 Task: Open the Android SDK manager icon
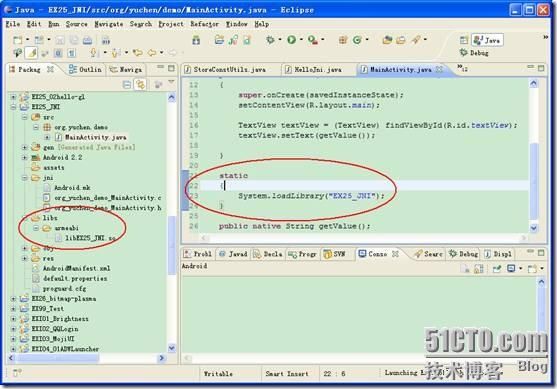click(x=196, y=40)
